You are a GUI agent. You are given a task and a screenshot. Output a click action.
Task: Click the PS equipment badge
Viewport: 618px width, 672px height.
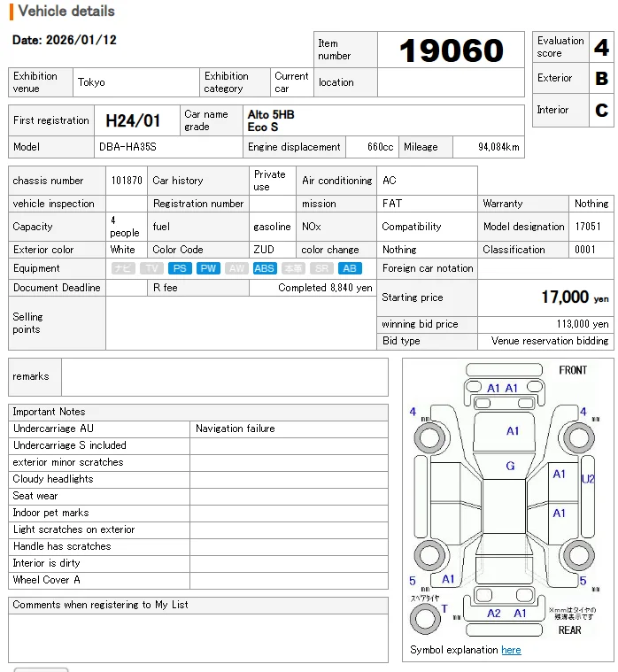[180, 268]
